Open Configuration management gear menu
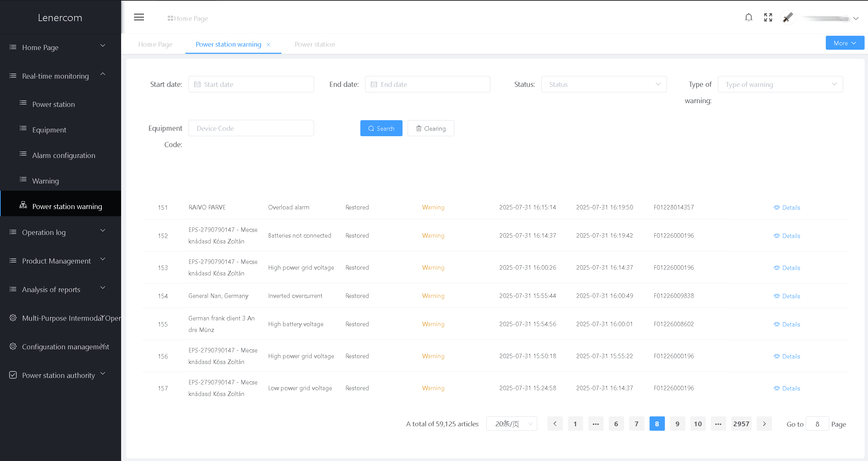This screenshot has width=868, height=461. [x=13, y=346]
